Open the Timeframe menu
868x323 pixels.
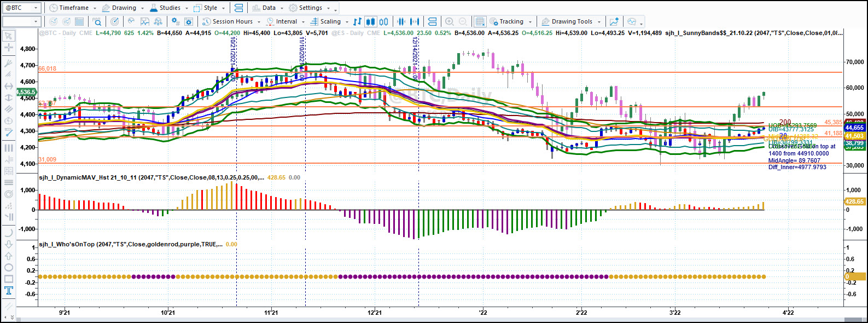(69, 8)
